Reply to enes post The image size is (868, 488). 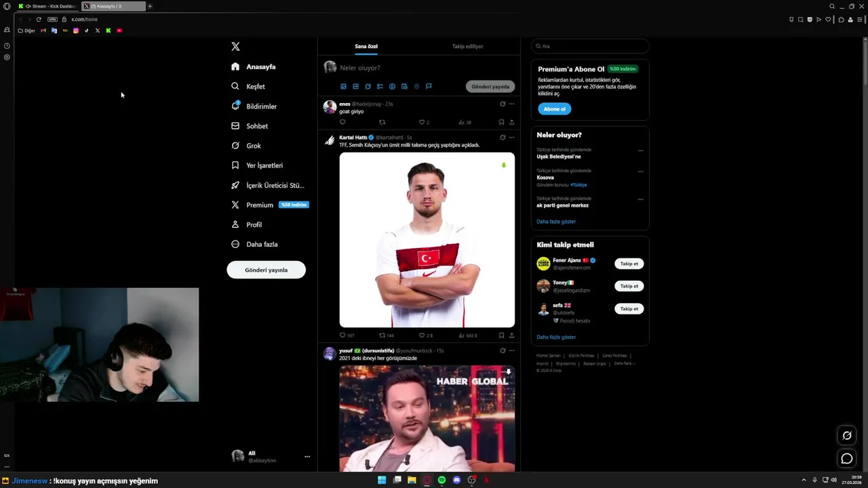(x=342, y=122)
